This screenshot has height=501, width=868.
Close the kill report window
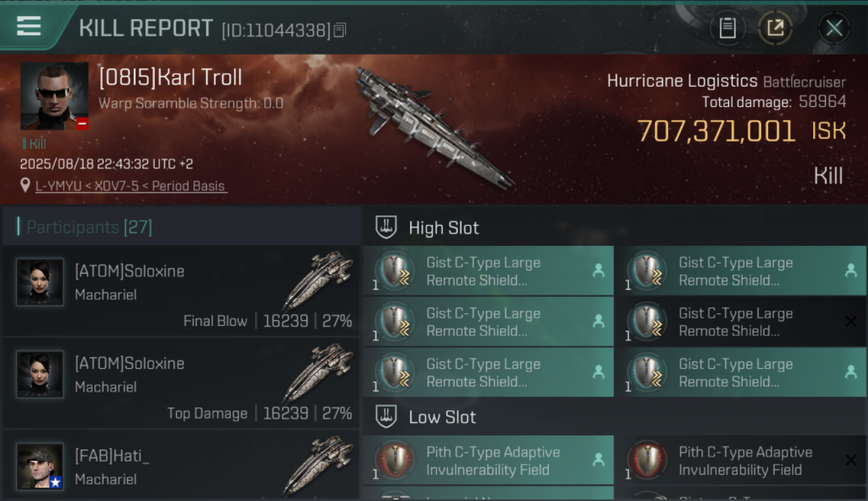point(834,28)
